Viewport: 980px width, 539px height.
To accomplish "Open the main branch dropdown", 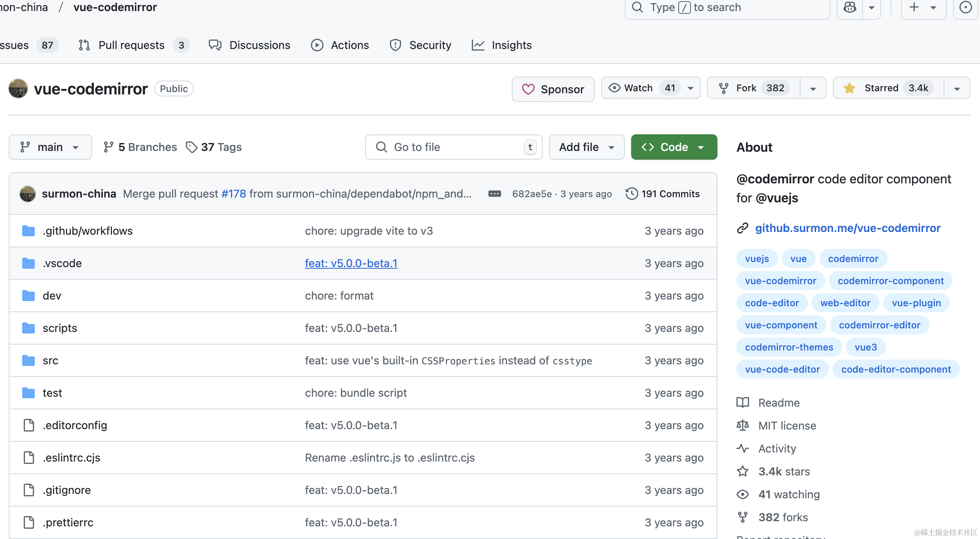I will click(50, 147).
